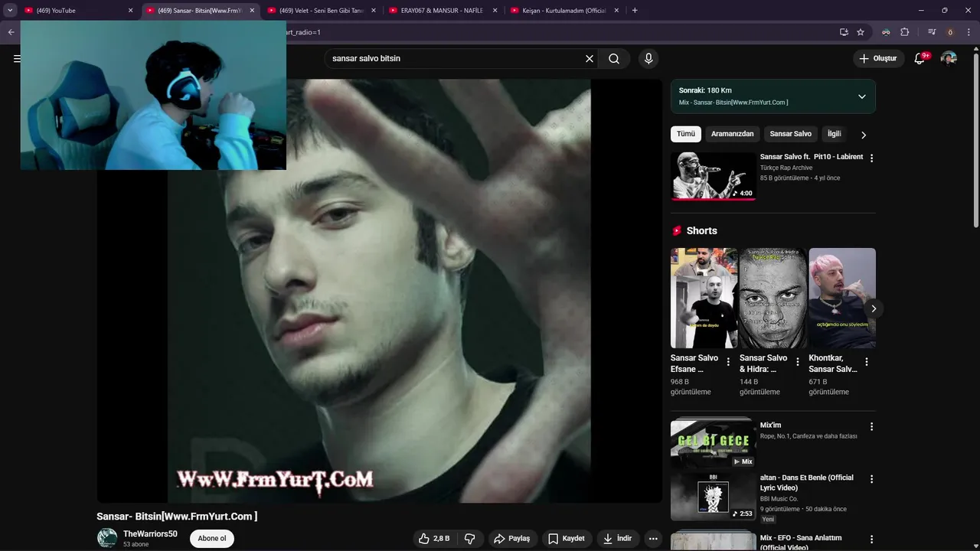Viewport: 980px width, 551px height.
Task: Bookmark this page with the star icon
Action: [x=861, y=32]
